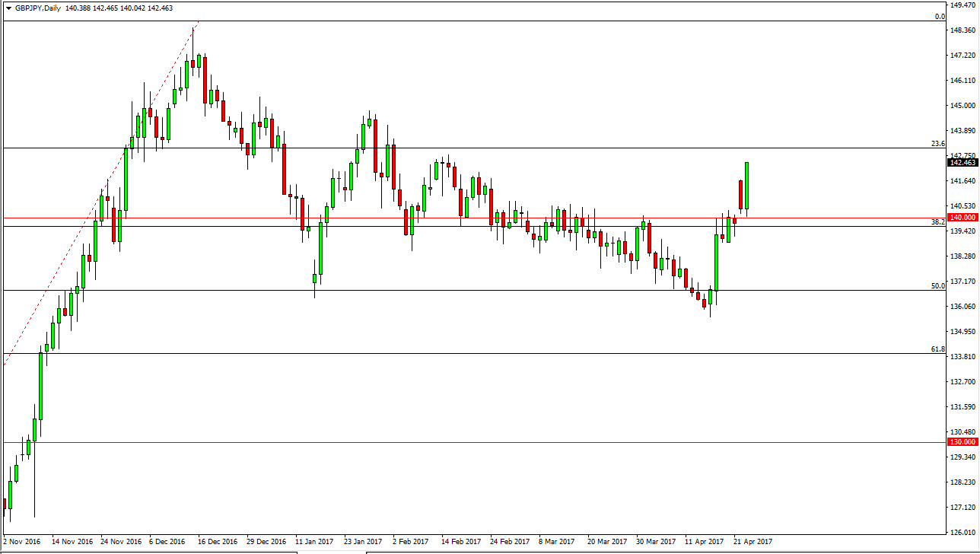Click the 0.0 Fibonacci level label
The image size is (980, 554).
coord(939,16)
